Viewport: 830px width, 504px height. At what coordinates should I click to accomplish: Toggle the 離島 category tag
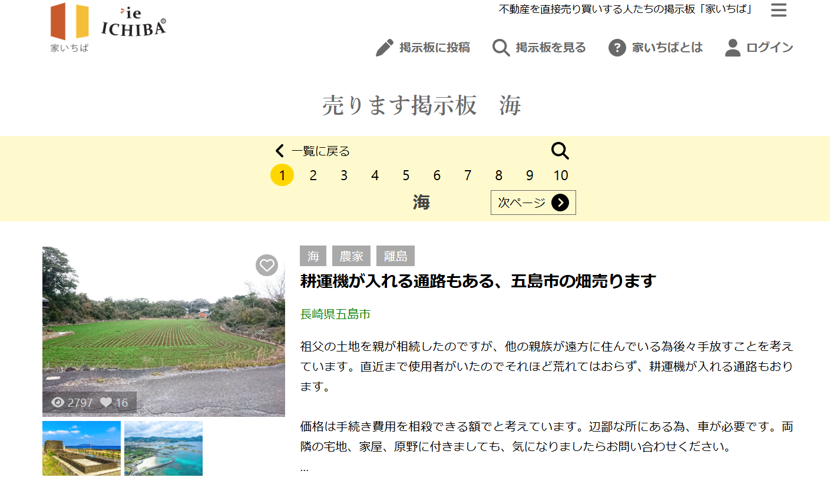pyautogui.click(x=395, y=256)
